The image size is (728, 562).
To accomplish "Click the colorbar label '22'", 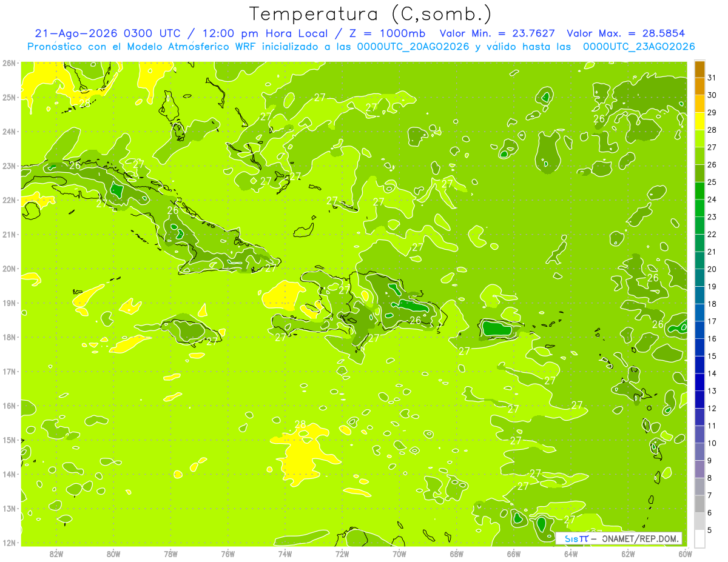I will click(x=712, y=234).
